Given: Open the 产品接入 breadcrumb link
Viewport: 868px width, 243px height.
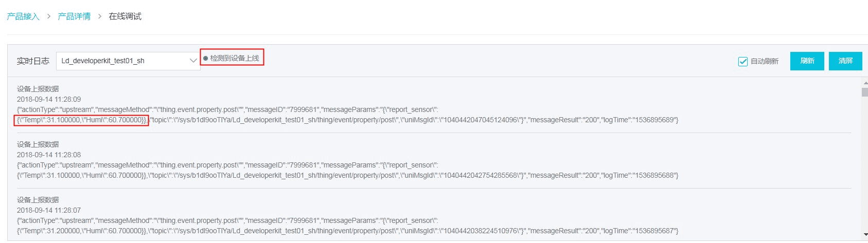Looking at the screenshot, I should click(23, 16).
